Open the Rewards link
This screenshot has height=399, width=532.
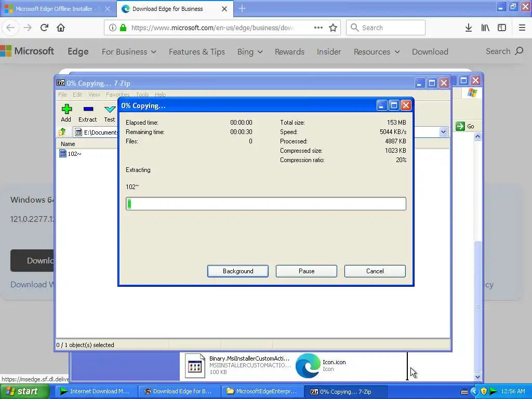(289, 52)
